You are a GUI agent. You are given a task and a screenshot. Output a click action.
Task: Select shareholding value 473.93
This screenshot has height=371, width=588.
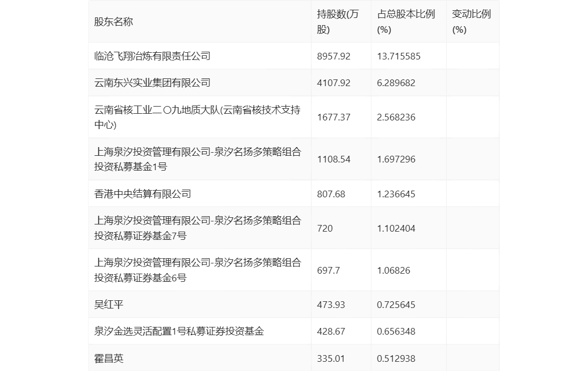pyautogui.click(x=331, y=304)
